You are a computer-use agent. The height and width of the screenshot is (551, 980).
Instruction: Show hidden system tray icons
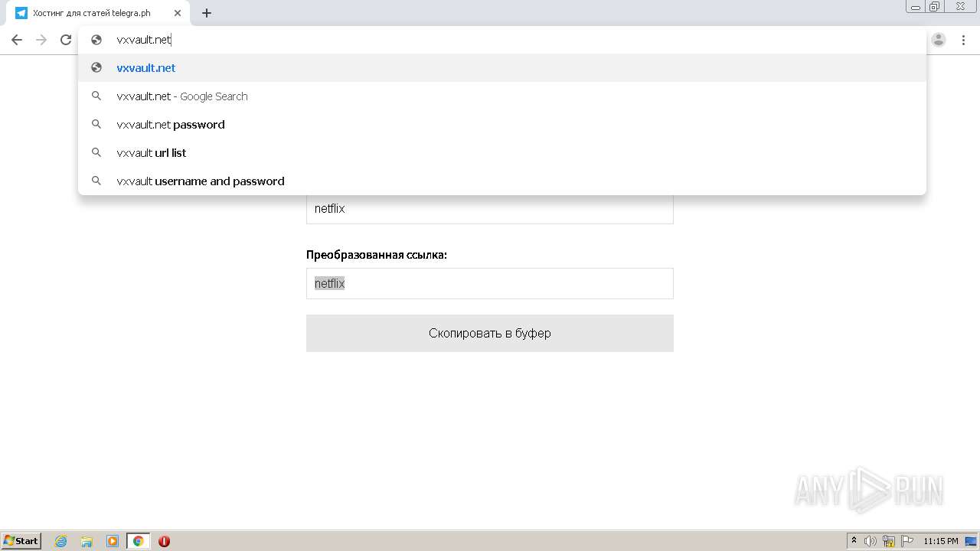854,541
